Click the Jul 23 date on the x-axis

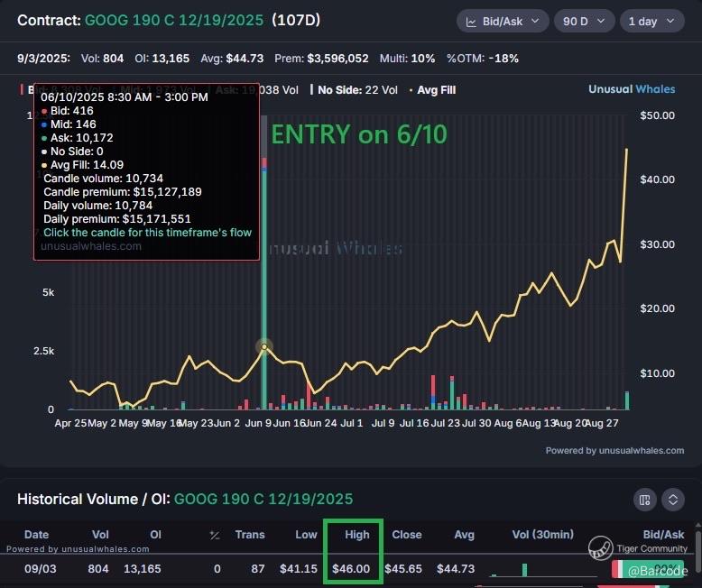tap(445, 423)
